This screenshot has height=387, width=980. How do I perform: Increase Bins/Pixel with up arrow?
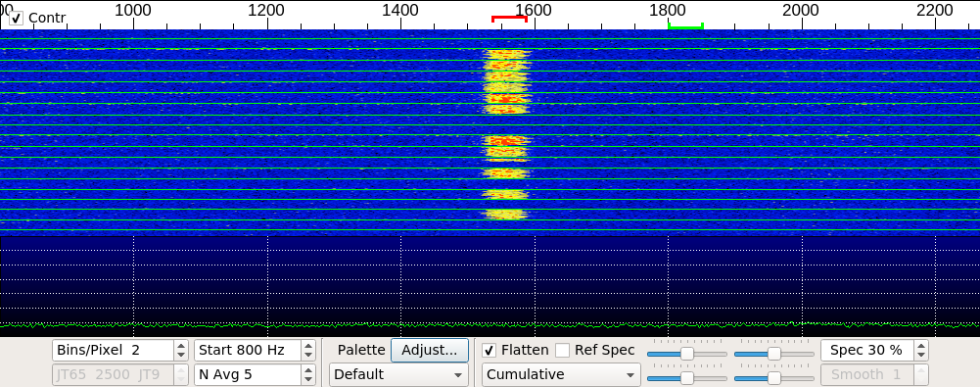point(180,346)
